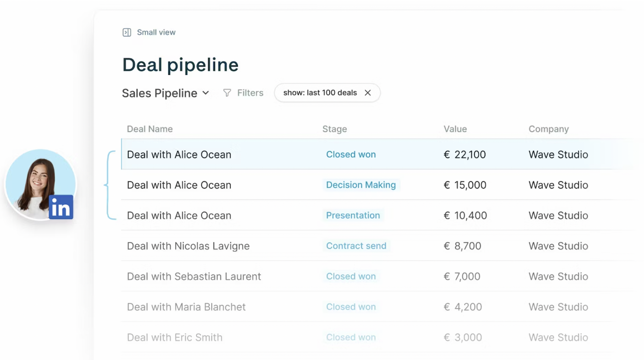Image resolution: width=644 pixels, height=360 pixels.
Task: Click Wave Studio in Eric Smith row
Action: coord(558,338)
